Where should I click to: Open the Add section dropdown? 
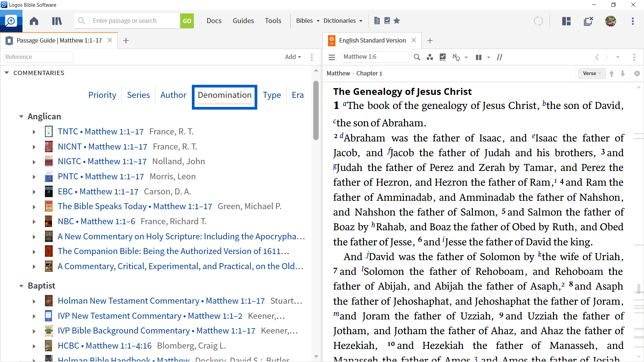point(293,57)
